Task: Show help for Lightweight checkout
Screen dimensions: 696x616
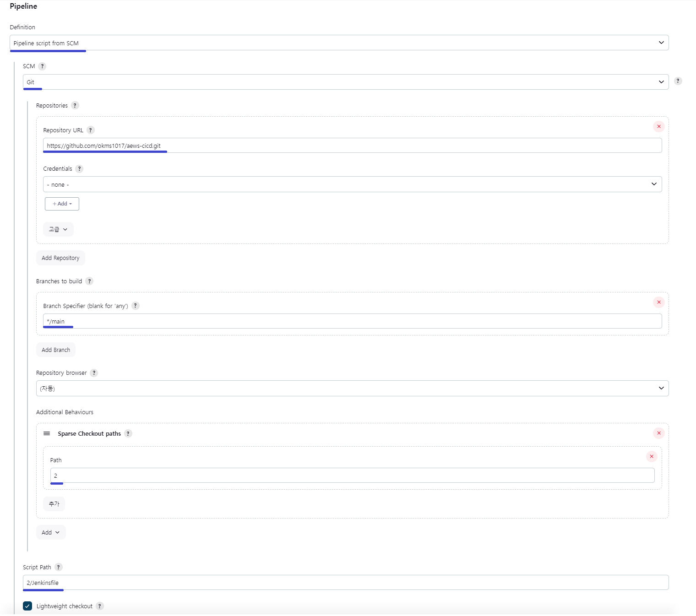Action: pos(100,606)
